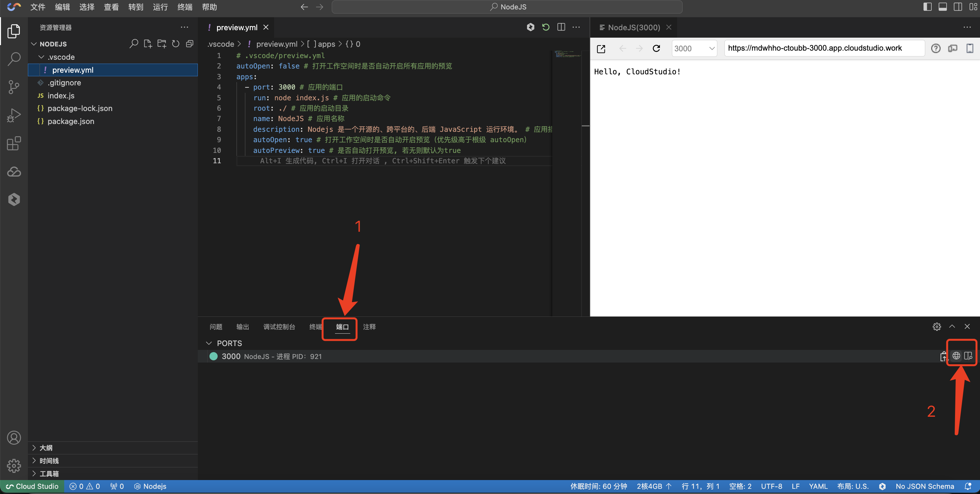Reload the NodeJS(3000) preview page
This screenshot has height=494, width=980.
tap(656, 48)
